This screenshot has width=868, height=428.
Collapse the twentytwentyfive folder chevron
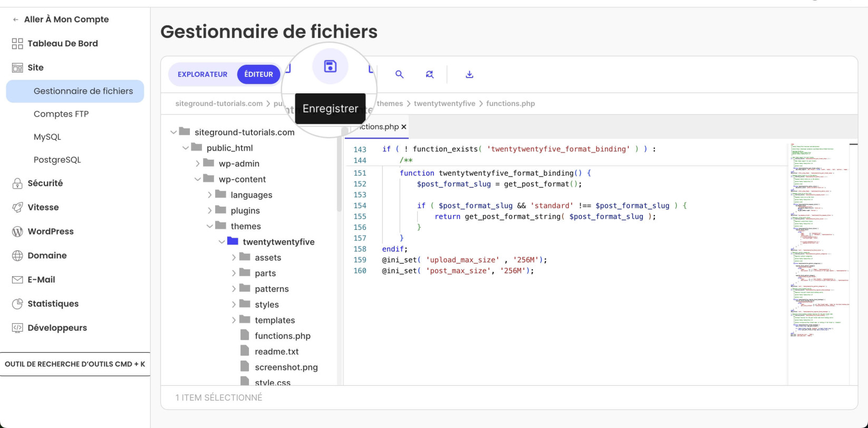221,242
